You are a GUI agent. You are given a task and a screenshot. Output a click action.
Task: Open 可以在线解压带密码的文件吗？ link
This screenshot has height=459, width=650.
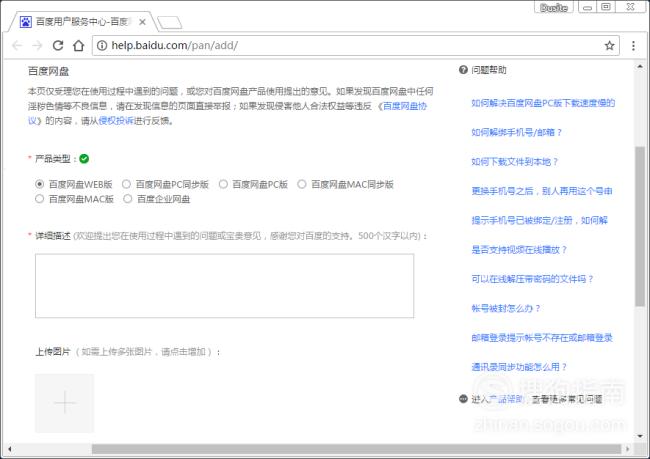pyautogui.click(x=533, y=279)
